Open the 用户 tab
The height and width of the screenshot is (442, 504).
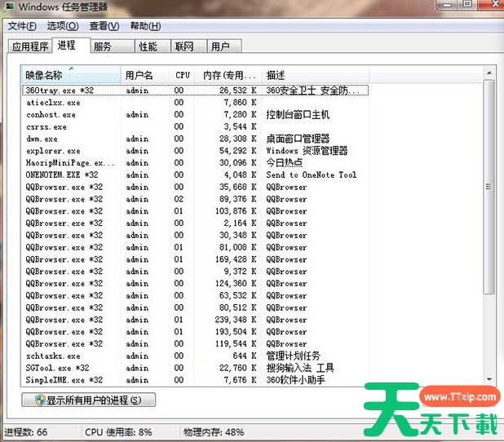click(x=220, y=46)
